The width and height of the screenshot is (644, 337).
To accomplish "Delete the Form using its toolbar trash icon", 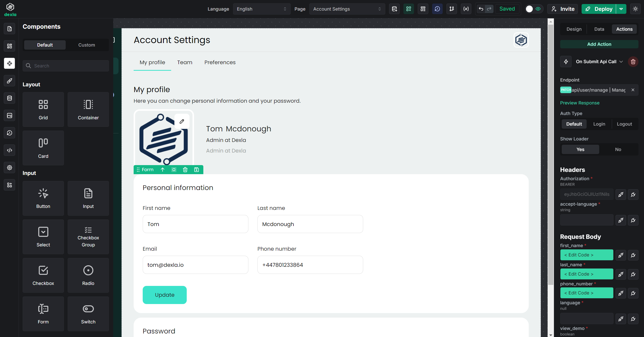I will (x=185, y=170).
